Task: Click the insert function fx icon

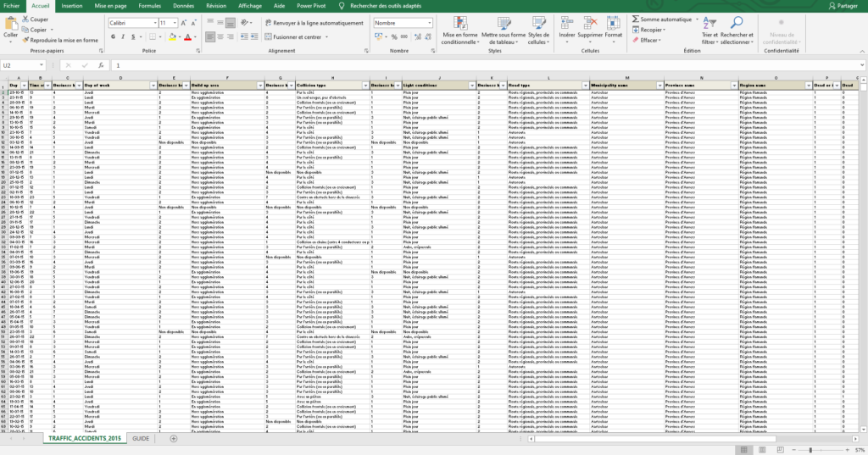Action: [101, 65]
